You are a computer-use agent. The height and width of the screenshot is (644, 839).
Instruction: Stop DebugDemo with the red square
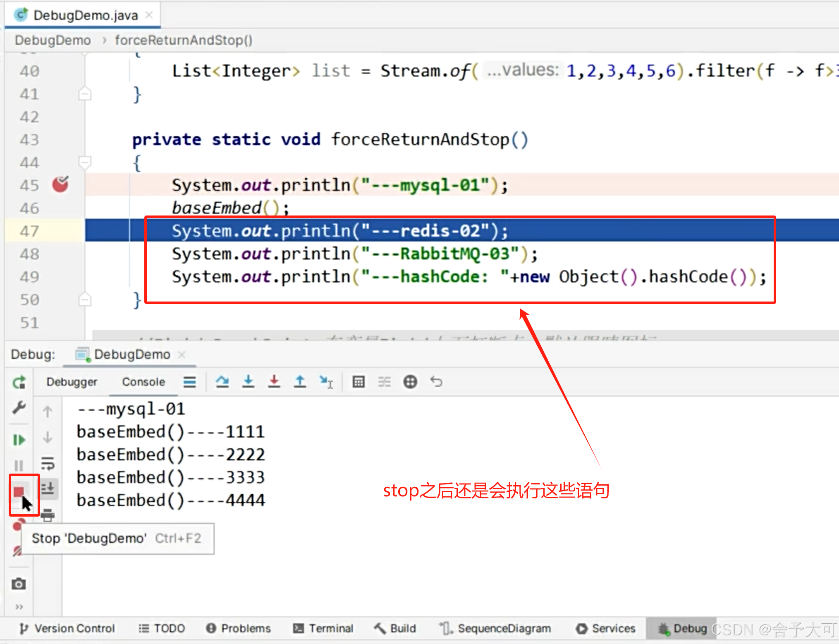point(19,492)
